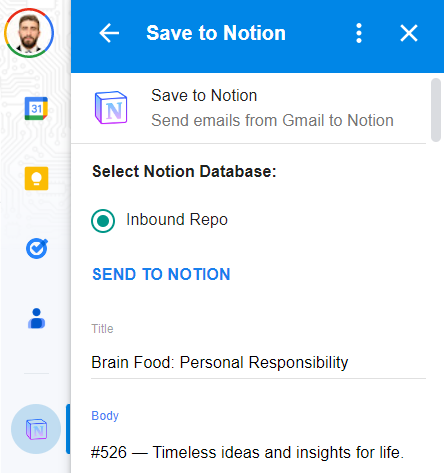Open Google Tasks icon
Screen dimensions: 444x473
pyautogui.click(x=37, y=249)
